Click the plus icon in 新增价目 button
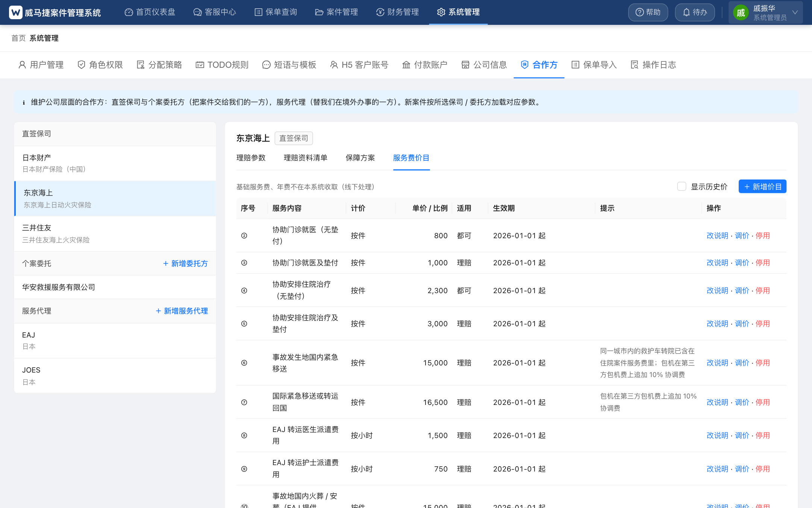812x508 pixels. click(747, 187)
